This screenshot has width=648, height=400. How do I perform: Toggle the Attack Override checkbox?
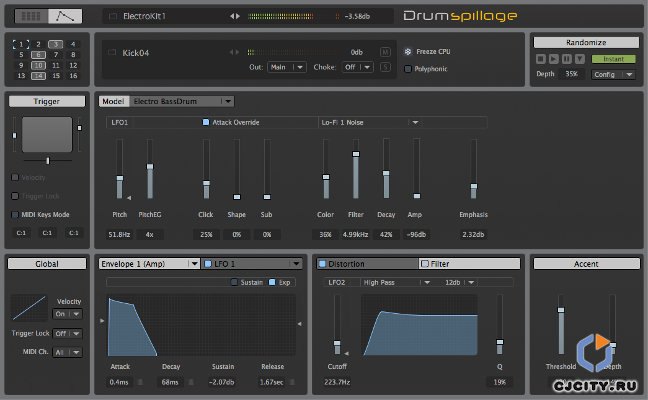coord(204,122)
